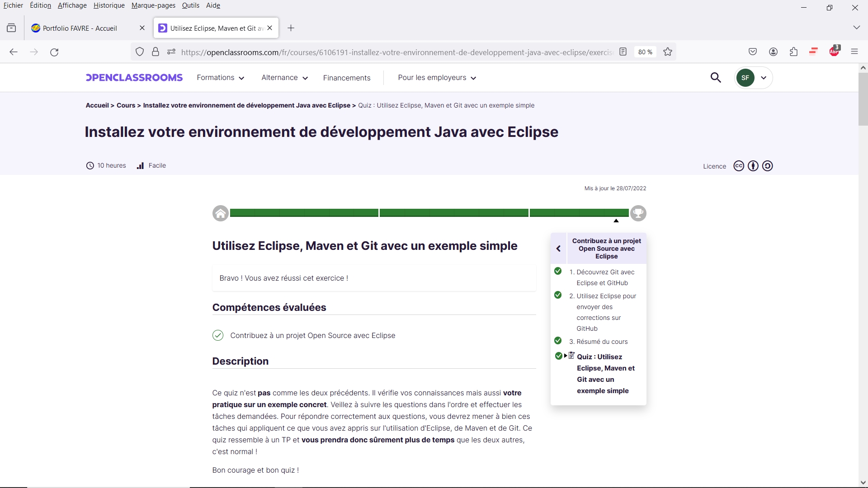Image resolution: width=868 pixels, height=488 pixels.
Task: Open the extensions puzzle icon
Action: [794, 52]
